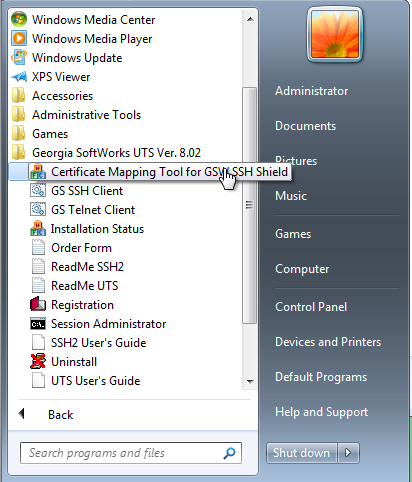Open XPS Viewer paper-plane icon
This screenshot has width=412, height=482.
[x=19, y=77]
